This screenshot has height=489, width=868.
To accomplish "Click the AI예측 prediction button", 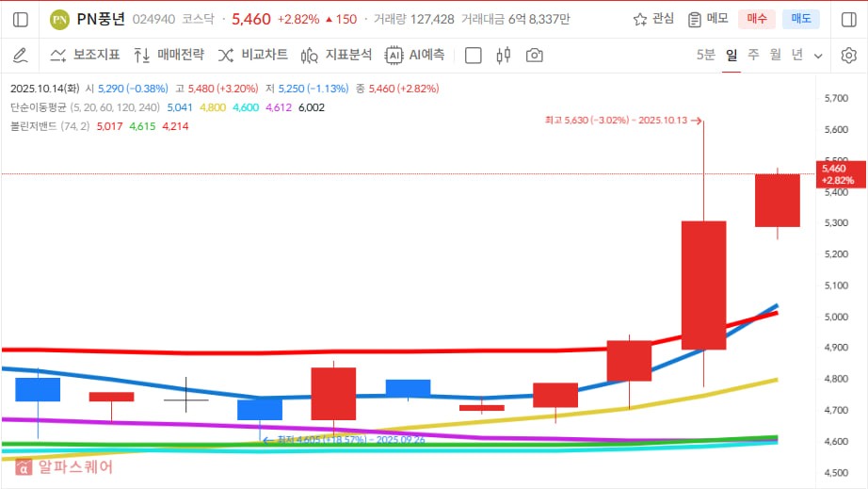I will (x=414, y=55).
